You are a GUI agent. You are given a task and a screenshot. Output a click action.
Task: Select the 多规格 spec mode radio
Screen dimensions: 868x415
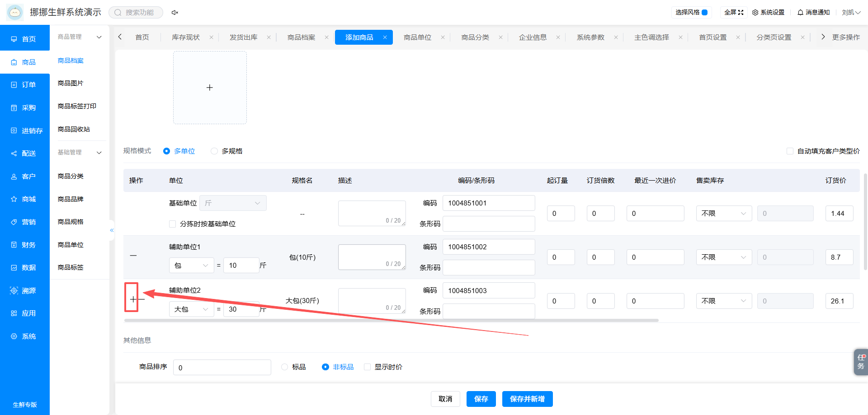214,151
